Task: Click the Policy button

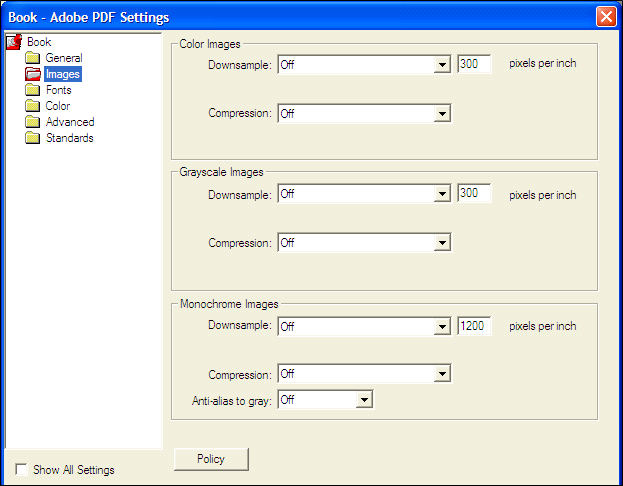Action: (x=211, y=459)
